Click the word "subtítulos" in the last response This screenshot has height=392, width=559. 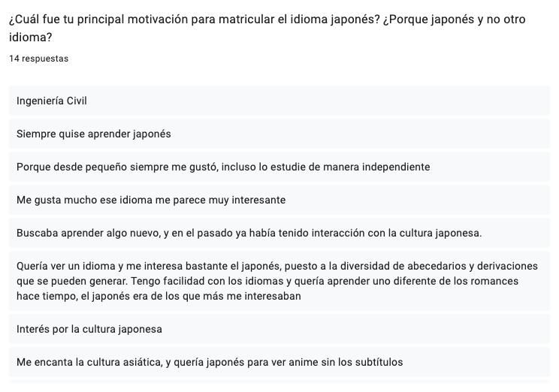377,362
